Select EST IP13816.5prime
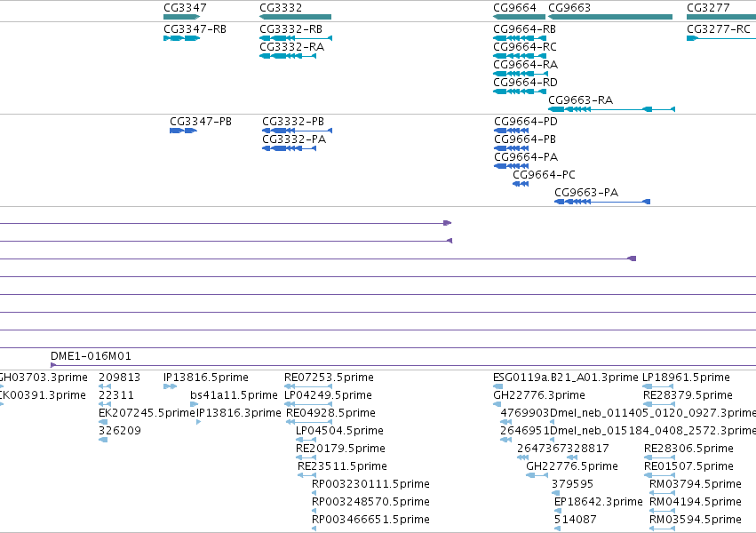 (x=206, y=378)
